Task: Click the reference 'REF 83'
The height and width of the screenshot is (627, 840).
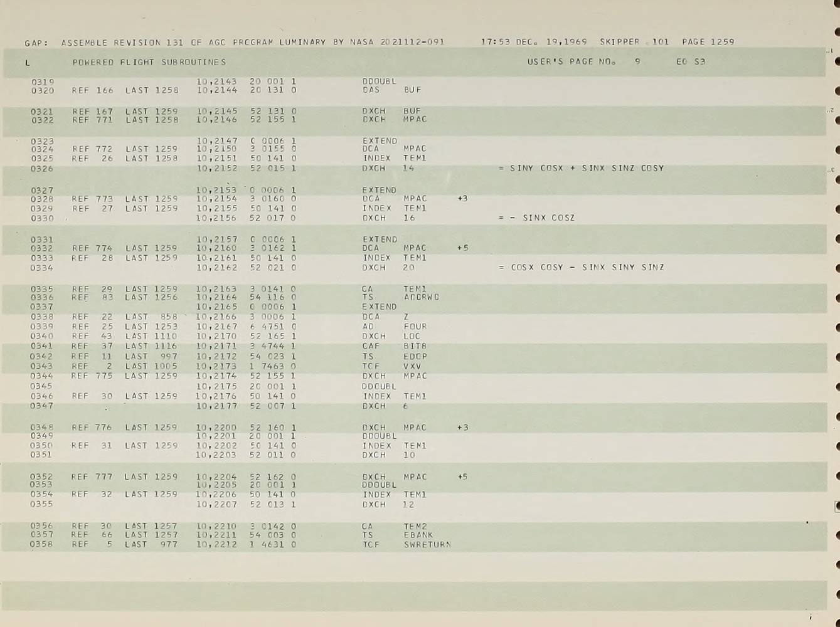Action: [92, 298]
